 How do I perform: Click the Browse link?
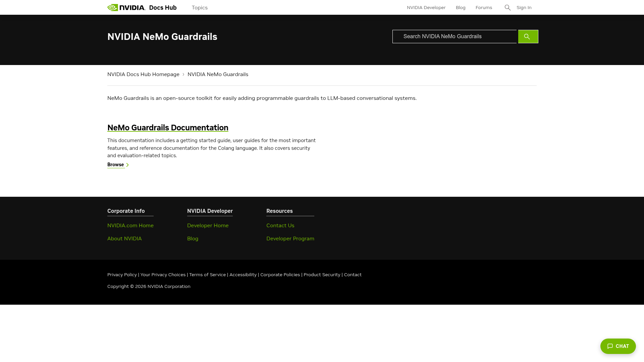(116, 165)
